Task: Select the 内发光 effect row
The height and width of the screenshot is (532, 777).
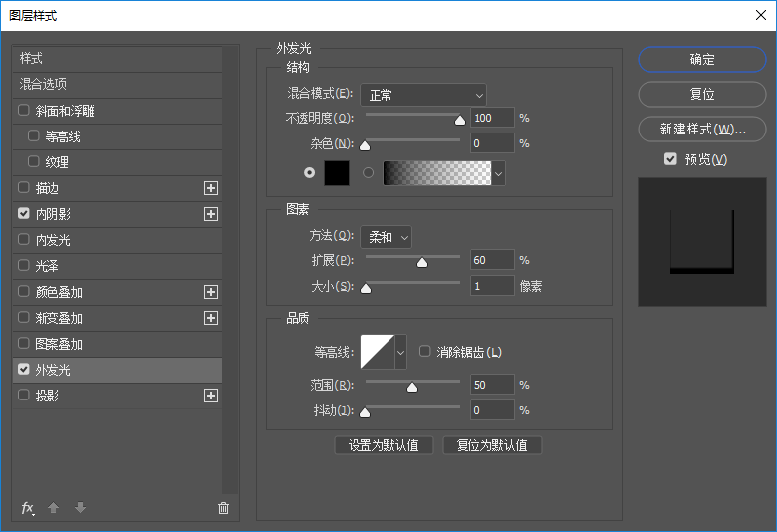Action: 118,240
